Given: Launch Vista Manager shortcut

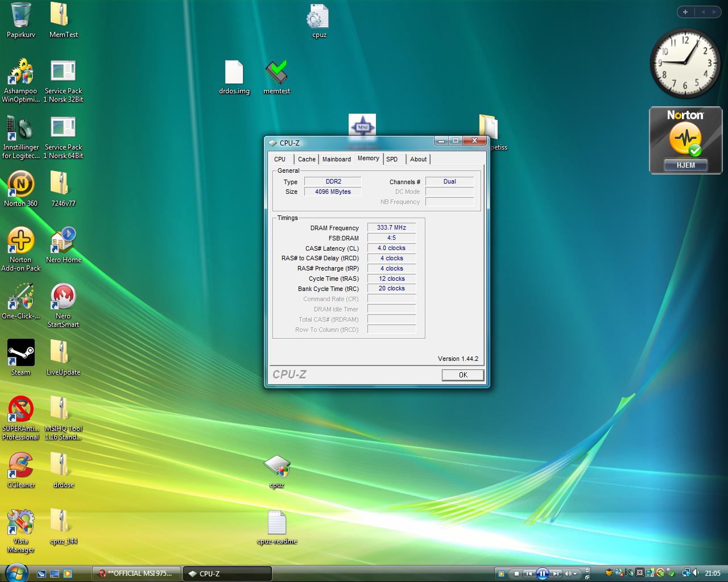Looking at the screenshot, I should pyautogui.click(x=20, y=530).
